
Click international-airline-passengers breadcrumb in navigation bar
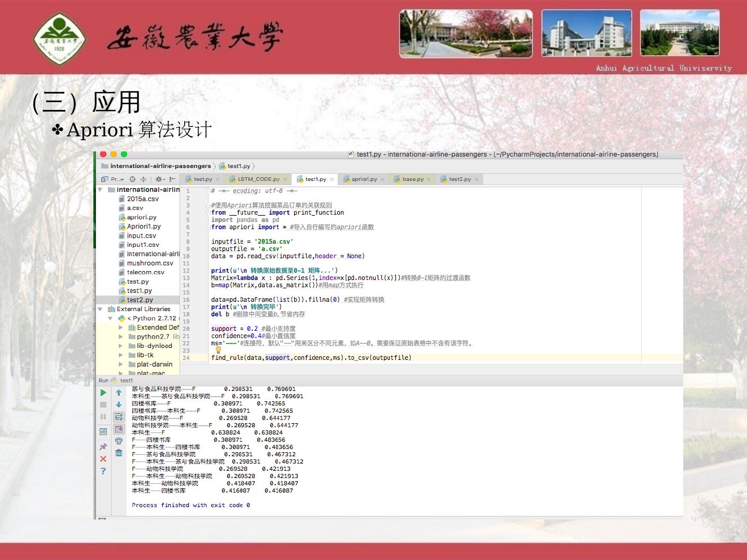[160, 166]
